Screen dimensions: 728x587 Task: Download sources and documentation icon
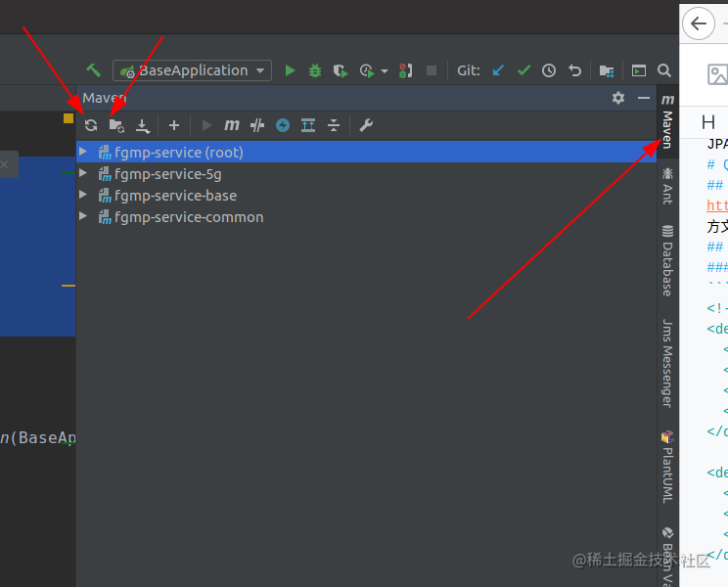143,126
